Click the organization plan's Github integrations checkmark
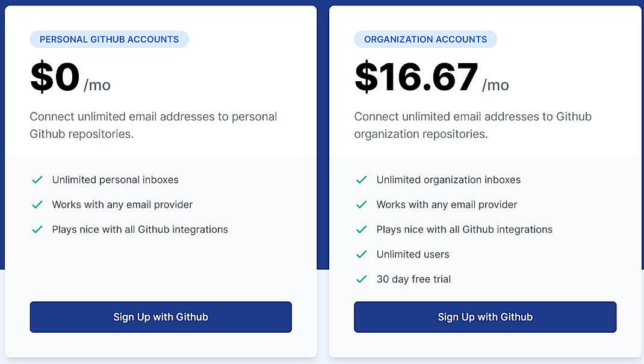Screen dimensions: 644x364 pos(362,229)
